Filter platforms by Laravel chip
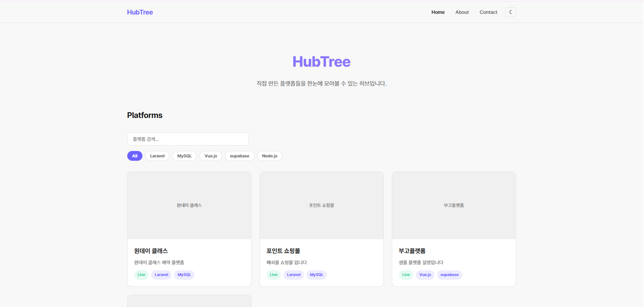Image resolution: width=644 pixels, height=307 pixels. click(x=157, y=156)
